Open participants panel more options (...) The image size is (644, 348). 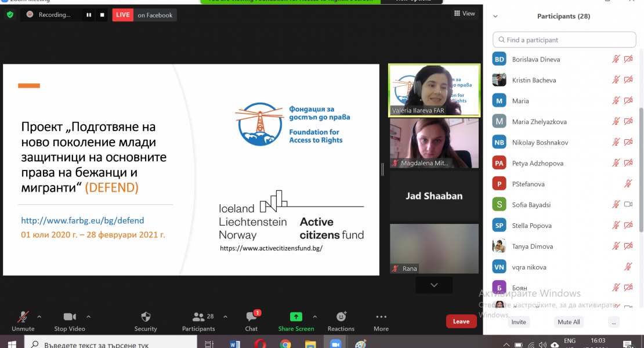pos(614,322)
